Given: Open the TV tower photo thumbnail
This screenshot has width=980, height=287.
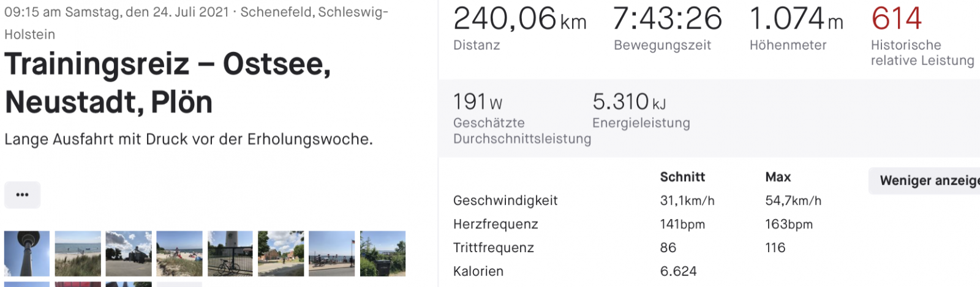Looking at the screenshot, I should (x=27, y=253).
